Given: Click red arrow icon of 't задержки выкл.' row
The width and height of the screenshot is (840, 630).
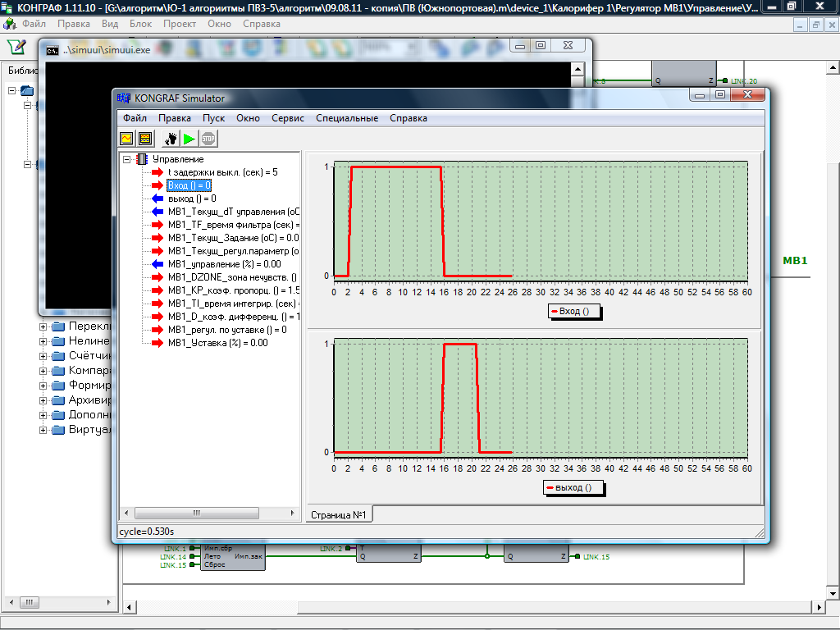Looking at the screenshot, I should [157, 172].
